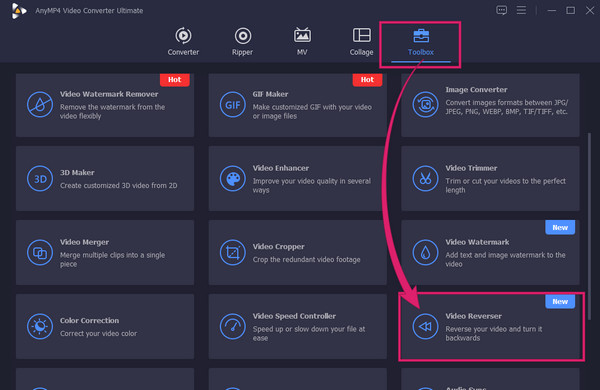Click the Video Speed Controller gauge icon

[233, 326]
